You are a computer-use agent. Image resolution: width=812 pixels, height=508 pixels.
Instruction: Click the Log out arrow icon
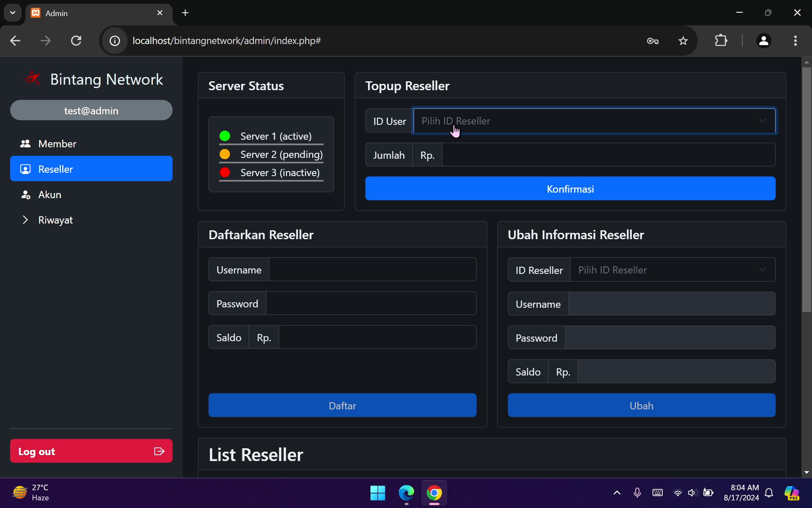pyautogui.click(x=159, y=451)
